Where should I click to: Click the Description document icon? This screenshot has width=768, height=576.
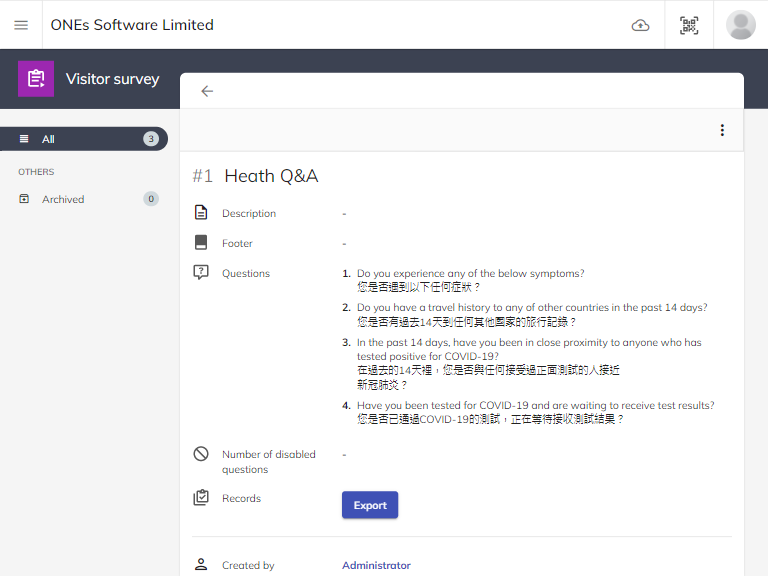click(201, 213)
